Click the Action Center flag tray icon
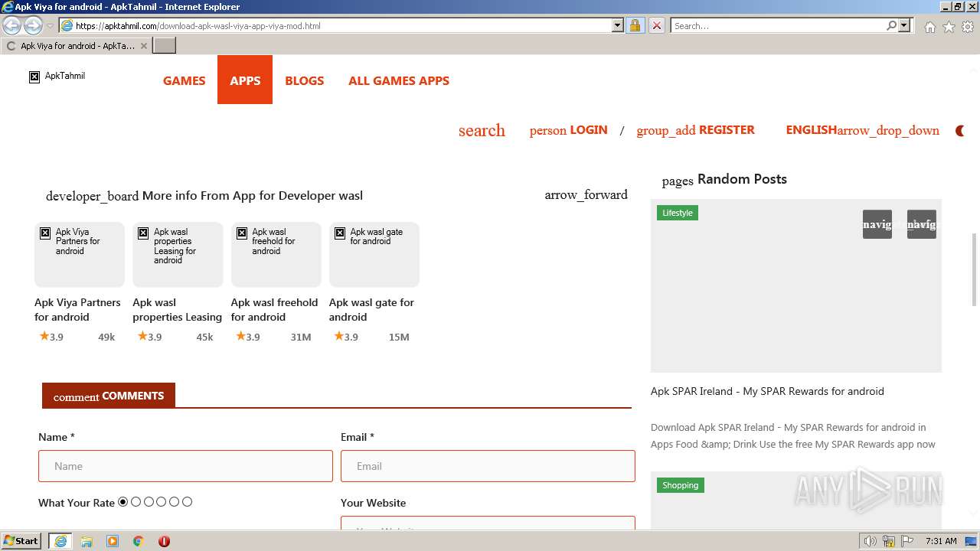Screen dimensions: 980x551 click(x=906, y=541)
